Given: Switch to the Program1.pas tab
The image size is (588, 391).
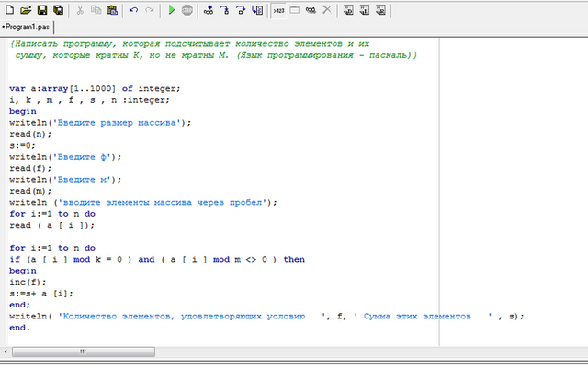Looking at the screenshot, I should 27,27.
